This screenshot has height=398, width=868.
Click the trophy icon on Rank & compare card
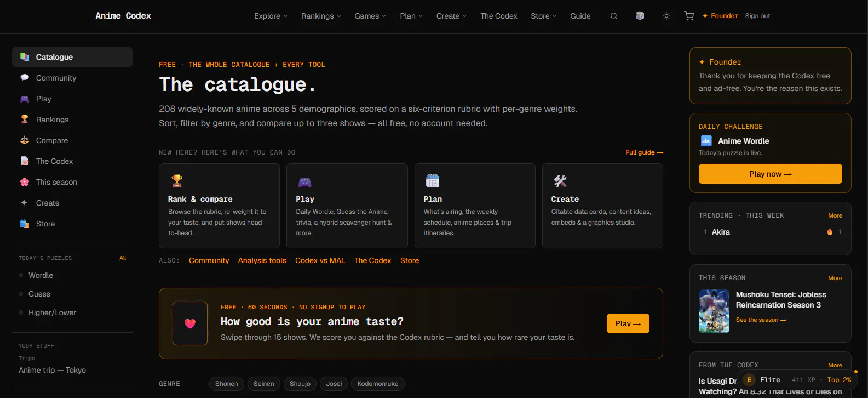click(177, 181)
